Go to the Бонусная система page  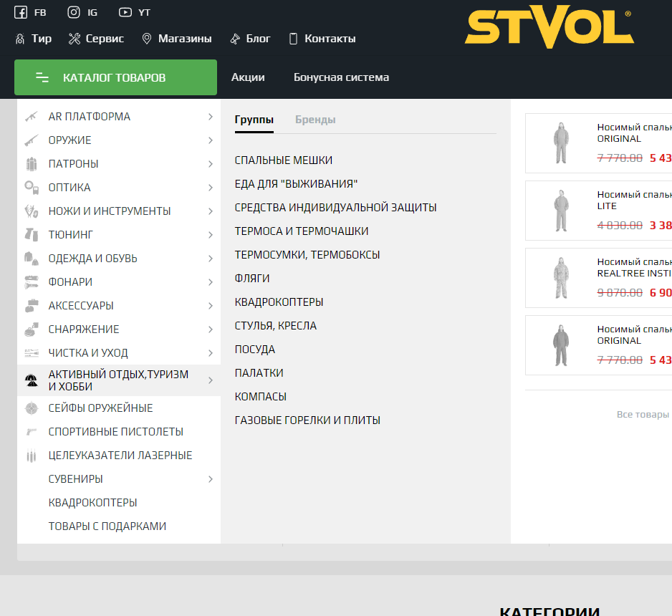coord(341,77)
